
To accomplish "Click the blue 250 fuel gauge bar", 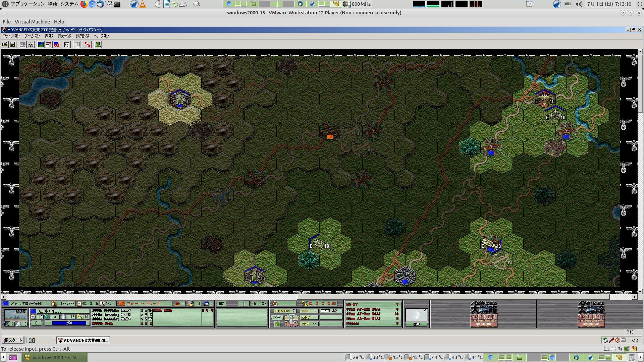I will 69,323.
